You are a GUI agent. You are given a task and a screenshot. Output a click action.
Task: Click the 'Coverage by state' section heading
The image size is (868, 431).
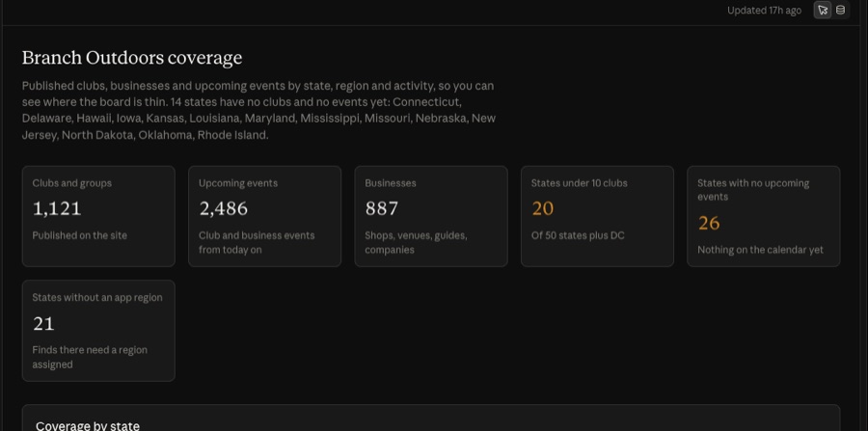tap(88, 425)
